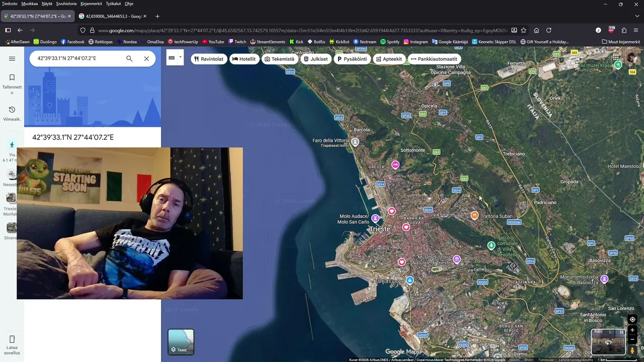
Task: Open Sivuhistoria menu in menu bar
Action: (x=66, y=4)
